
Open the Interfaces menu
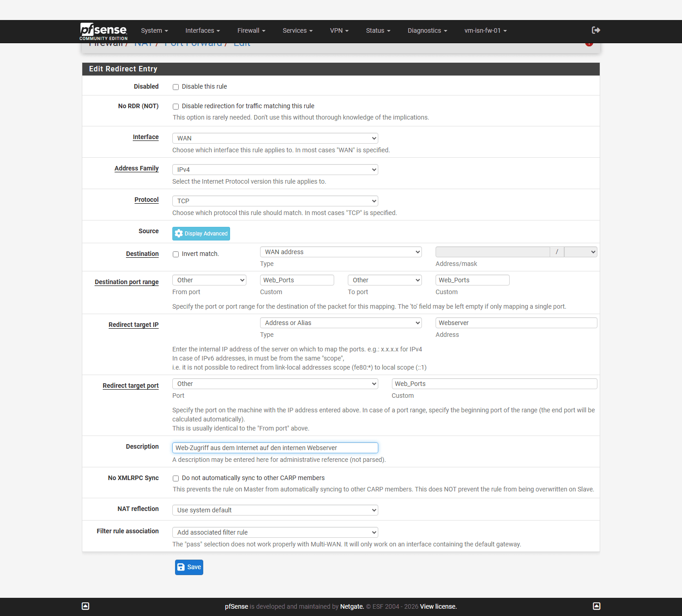click(202, 30)
